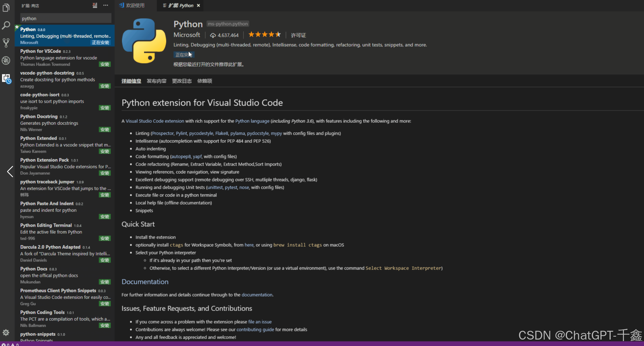Screen dimensions: 644x346
Task: Open the pycodestyle link
Action: point(201,133)
